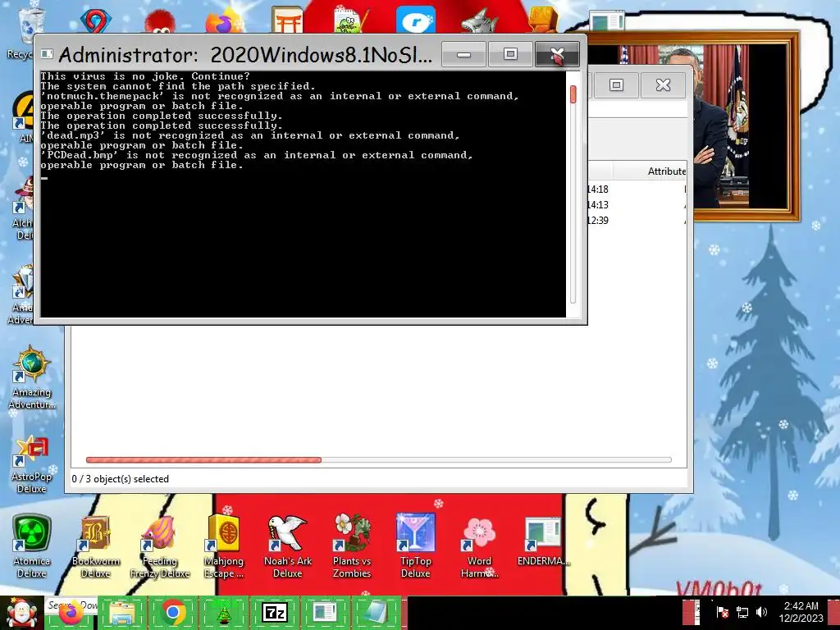
Task: Click the command prompt system menu icon
Action: tap(47, 53)
